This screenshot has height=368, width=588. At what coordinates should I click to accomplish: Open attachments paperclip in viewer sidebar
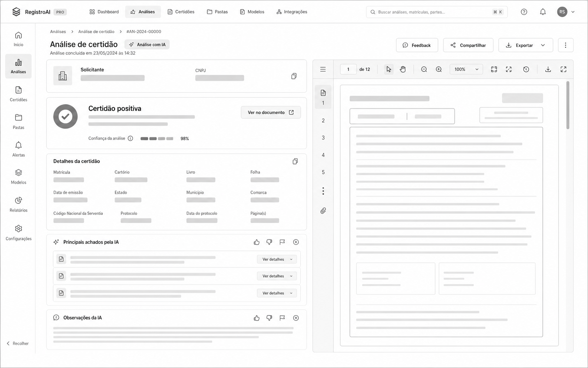click(x=323, y=211)
